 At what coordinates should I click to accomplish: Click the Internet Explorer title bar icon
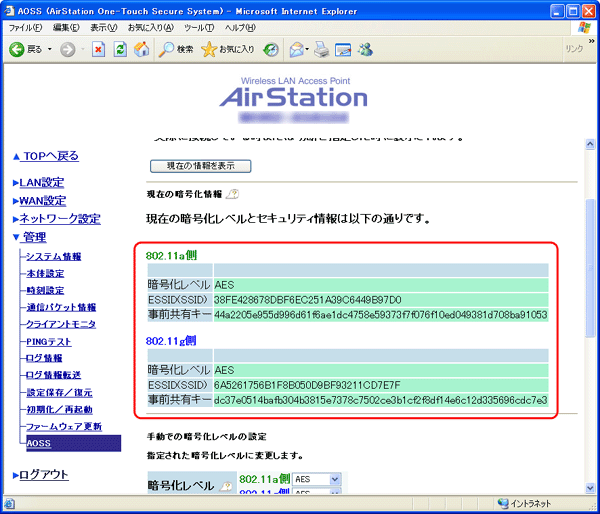tap(9, 11)
